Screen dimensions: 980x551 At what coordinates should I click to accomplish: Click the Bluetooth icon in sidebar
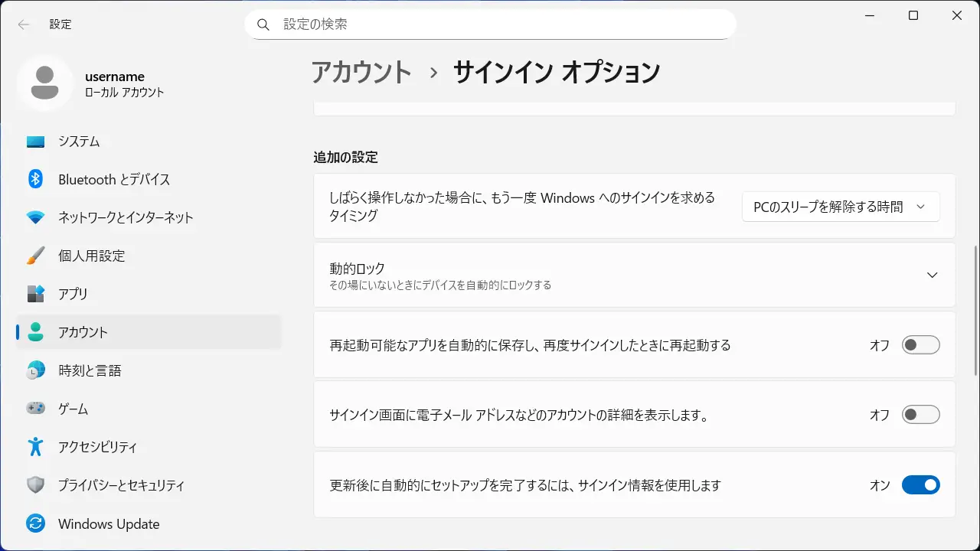coord(35,179)
